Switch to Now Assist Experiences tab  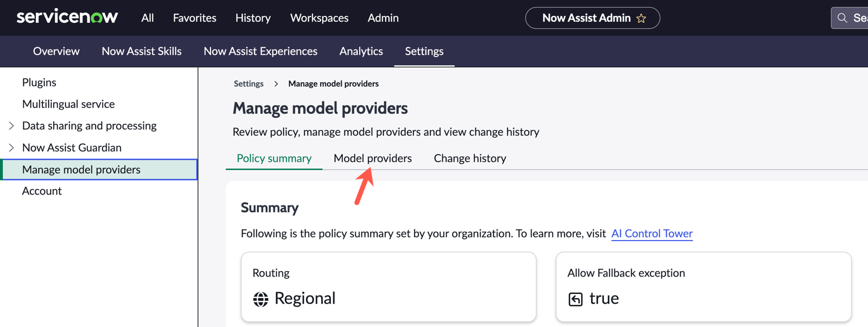(260, 51)
